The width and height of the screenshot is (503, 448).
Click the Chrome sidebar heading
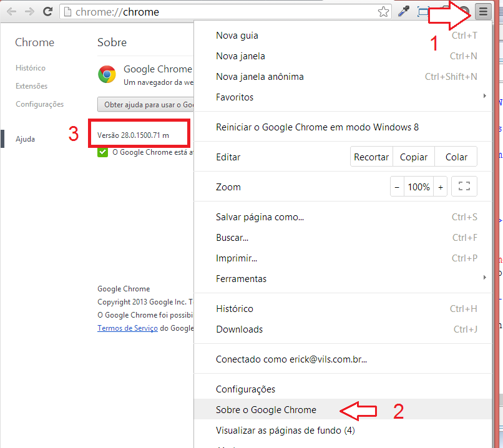click(35, 42)
